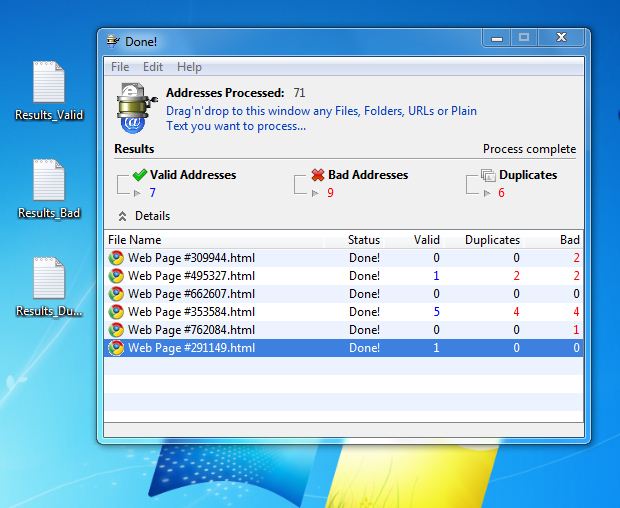Click Done! status of #662607.html
620x508 pixels.
pyautogui.click(x=364, y=294)
